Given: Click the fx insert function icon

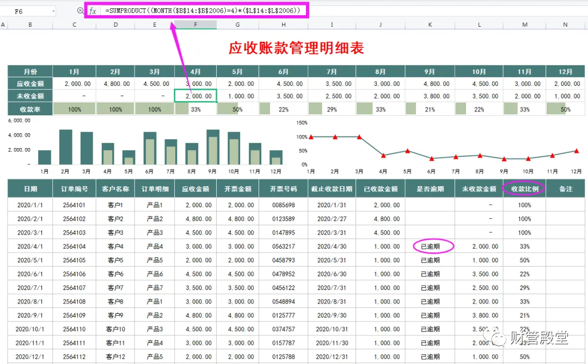Looking at the screenshot, I should [93, 11].
